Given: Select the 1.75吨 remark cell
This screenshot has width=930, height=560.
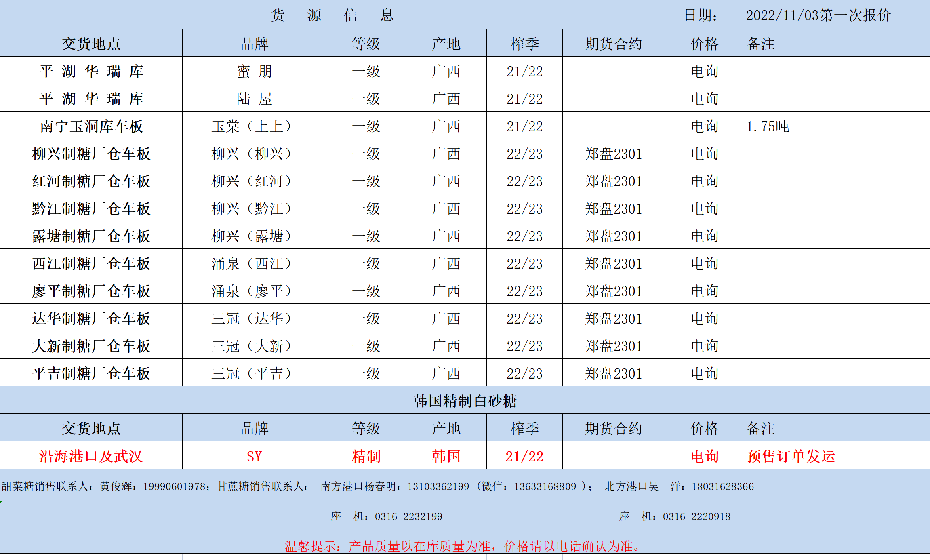Looking at the screenshot, I should [x=768, y=126].
